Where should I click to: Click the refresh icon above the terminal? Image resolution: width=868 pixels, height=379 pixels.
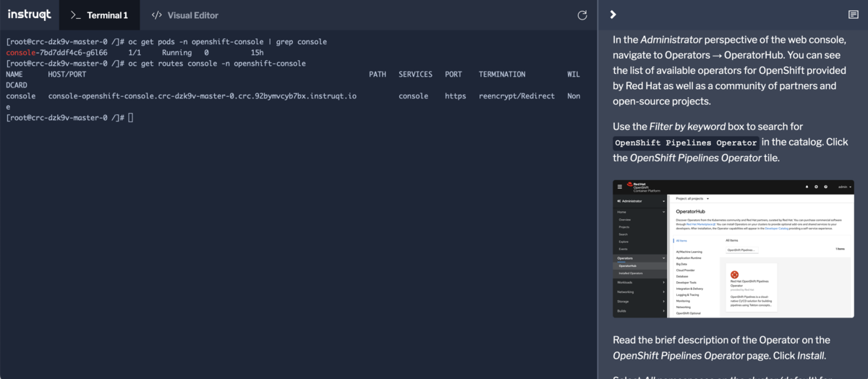pos(582,15)
